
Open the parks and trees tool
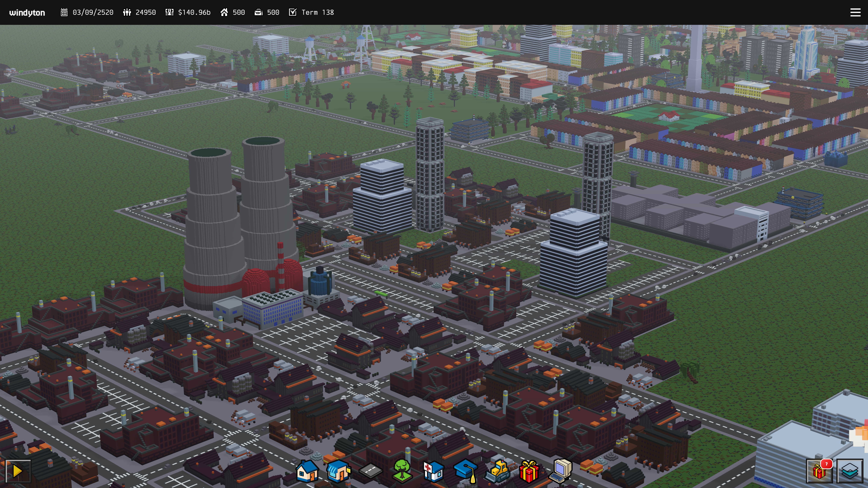[x=402, y=471]
